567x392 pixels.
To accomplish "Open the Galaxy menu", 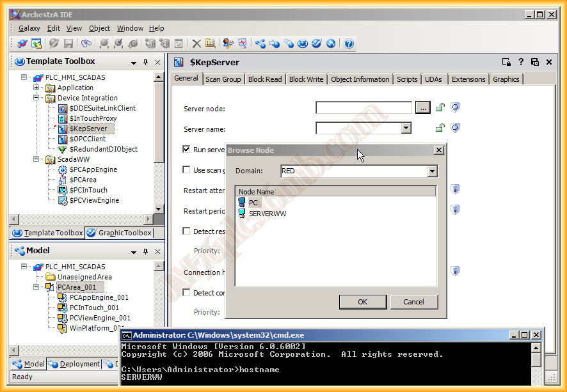I will [x=29, y=28].
